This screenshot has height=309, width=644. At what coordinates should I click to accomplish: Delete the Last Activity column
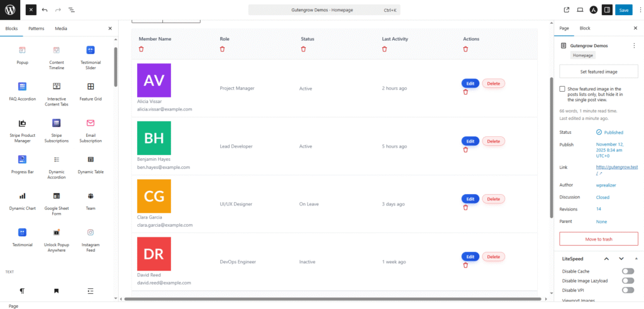pos(384,49)
